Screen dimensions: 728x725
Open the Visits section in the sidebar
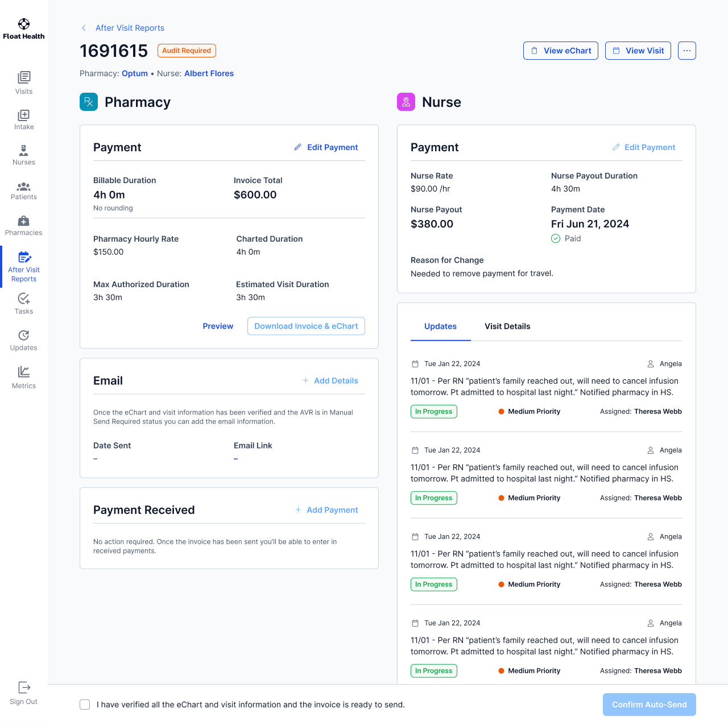coord(23,83)
